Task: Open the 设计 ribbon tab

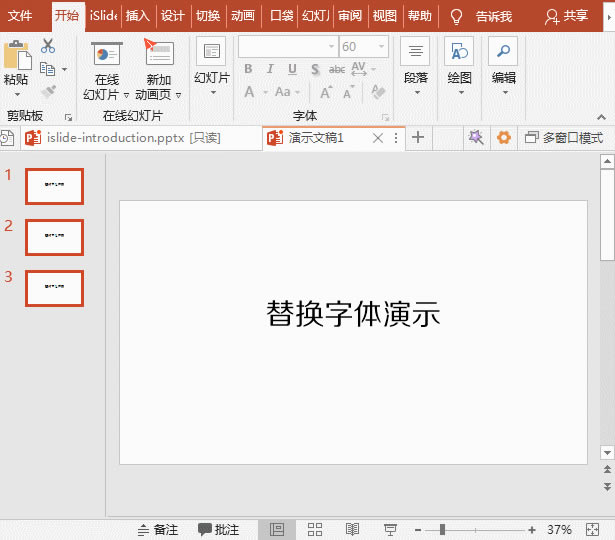Action: pyautogui.click(x=172, y=16)
